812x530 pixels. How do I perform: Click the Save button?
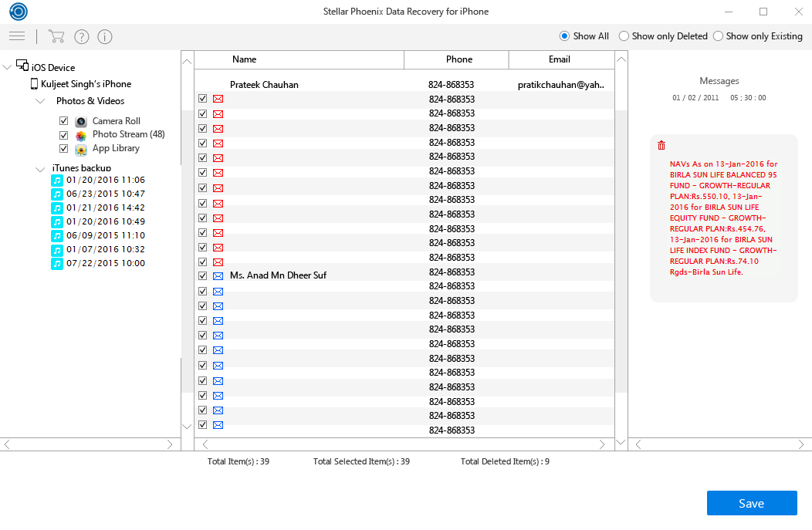click(752, 503)
